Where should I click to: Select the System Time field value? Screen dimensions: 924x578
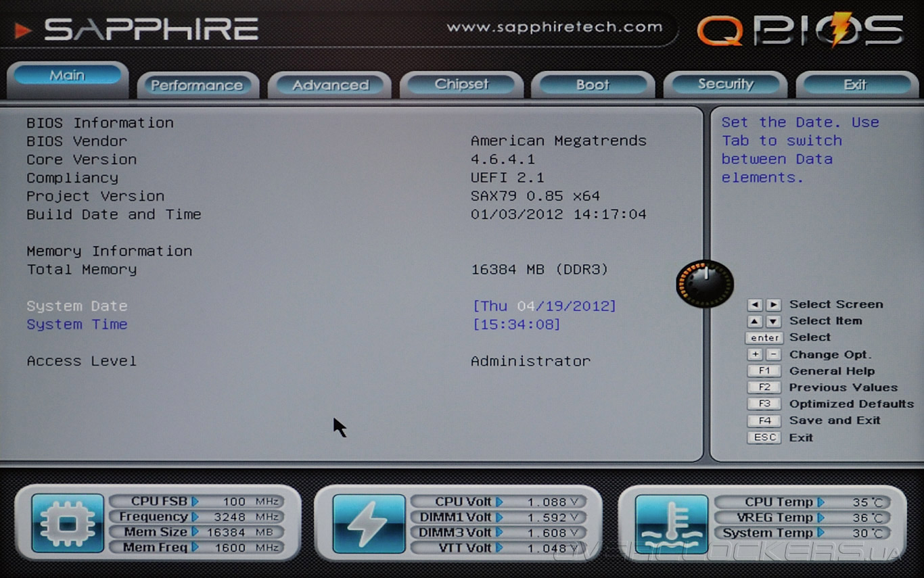point(517,324)
